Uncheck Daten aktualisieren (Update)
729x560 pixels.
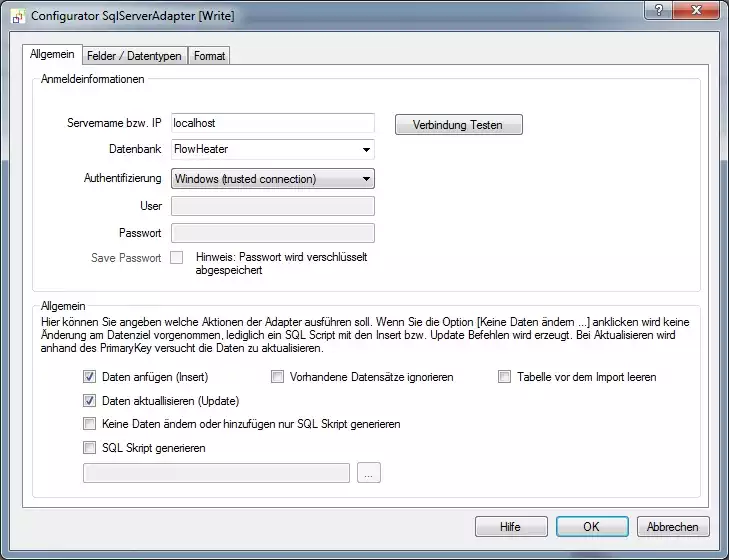(x=90, y=401)
